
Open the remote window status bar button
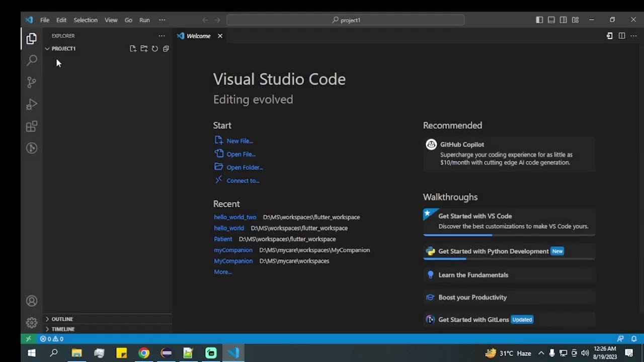(29, 339)
